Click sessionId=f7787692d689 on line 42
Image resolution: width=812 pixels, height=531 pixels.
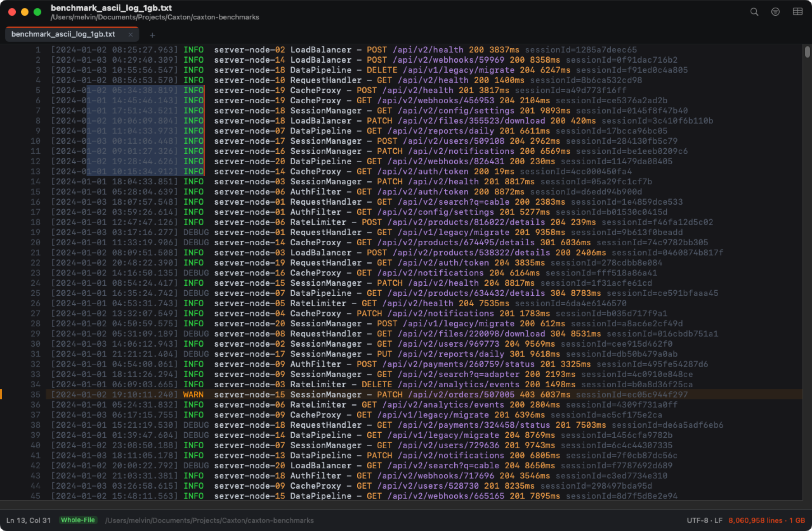(x=617, y=466)
